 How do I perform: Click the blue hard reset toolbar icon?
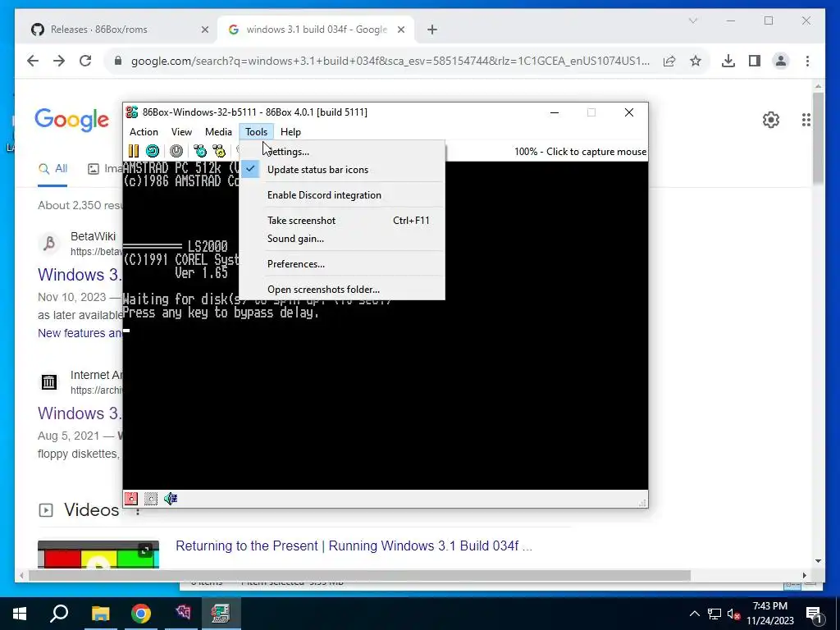tap(153, 151)
